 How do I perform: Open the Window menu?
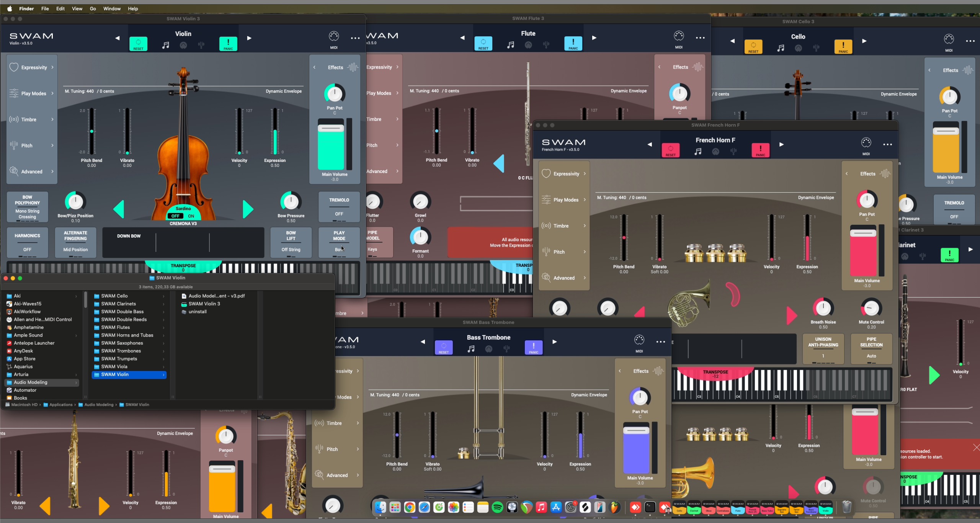point(112,8)
